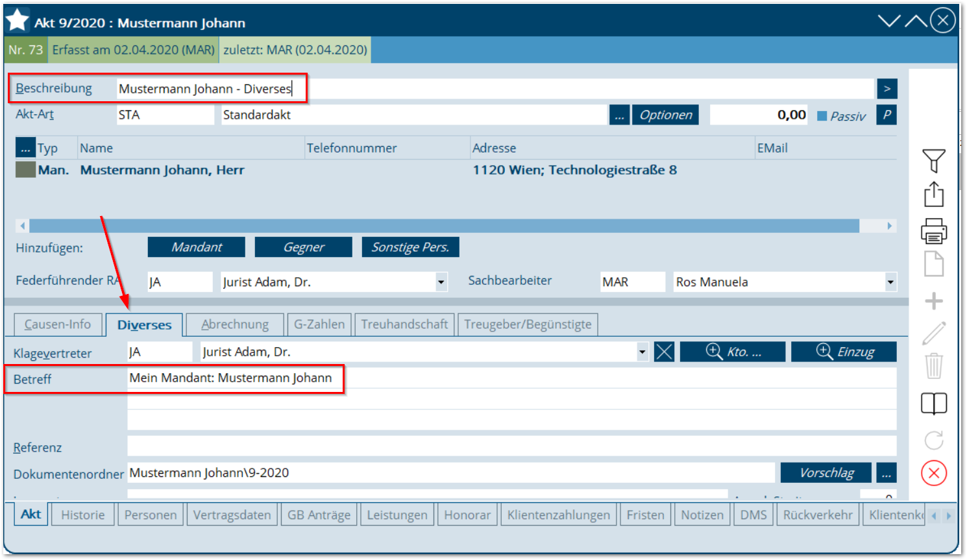Click the Kto. ... button
The height and width of the screenshot is (560, 967).
point(733,352)
